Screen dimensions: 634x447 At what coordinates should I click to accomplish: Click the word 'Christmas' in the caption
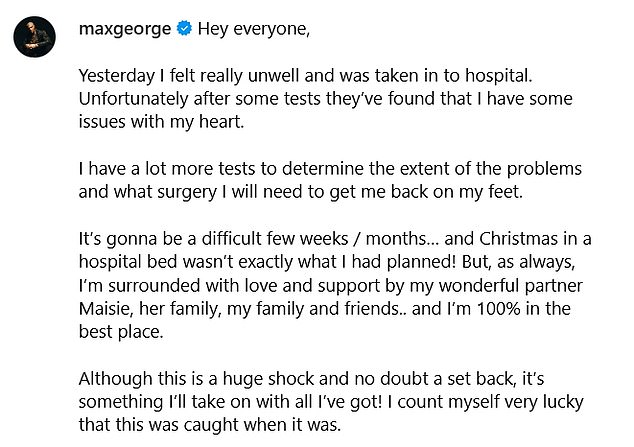tap(519, 239)
